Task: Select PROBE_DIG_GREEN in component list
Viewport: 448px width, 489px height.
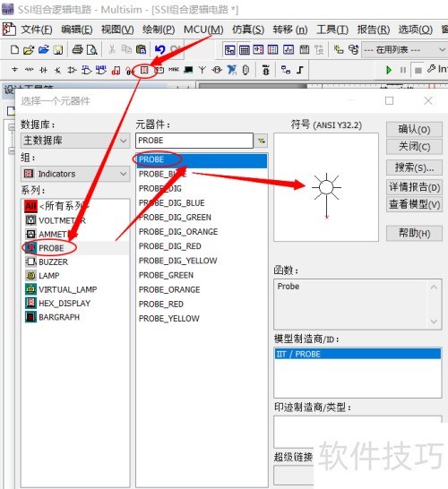Action: 202,218
